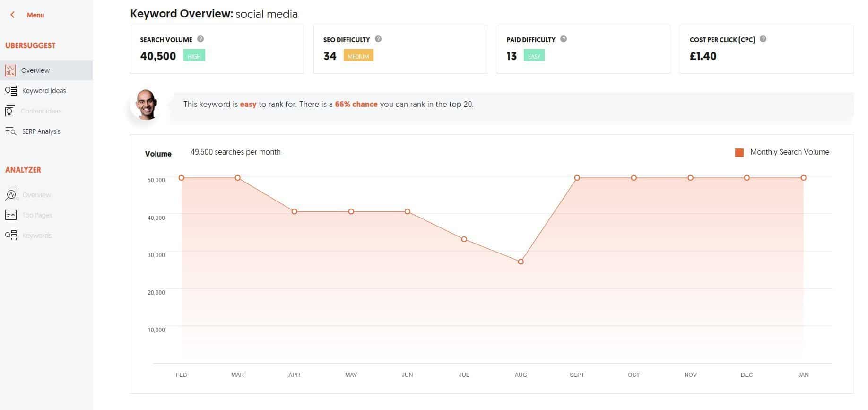Viewport: 868px width, 410px height.
Task: Select Keyword Ideas in the sidebar
Action: point(44,91)
